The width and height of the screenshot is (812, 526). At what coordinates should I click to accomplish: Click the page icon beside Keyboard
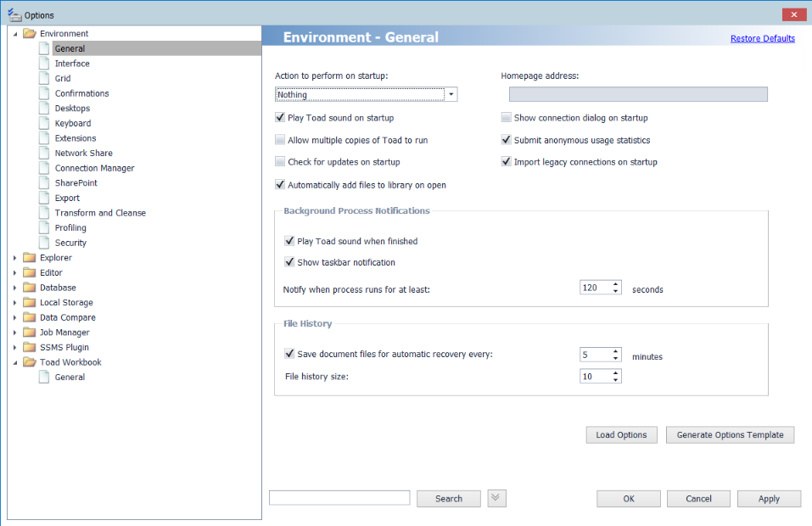pos(45,123)
